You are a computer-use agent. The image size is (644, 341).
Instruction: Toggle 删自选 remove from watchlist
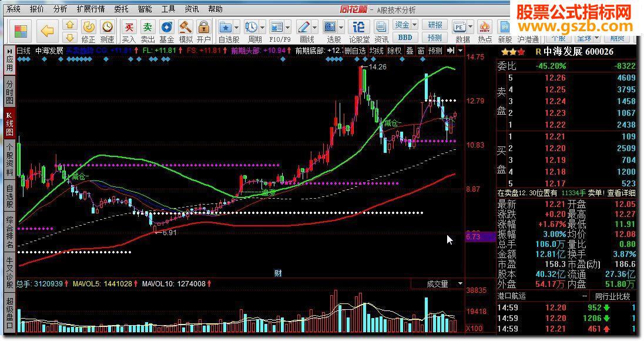click(355, 51)
